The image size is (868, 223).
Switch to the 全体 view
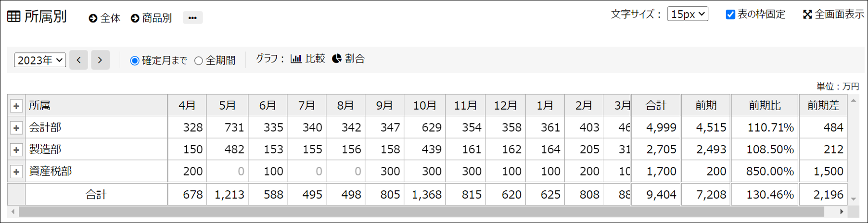(105, 18)
